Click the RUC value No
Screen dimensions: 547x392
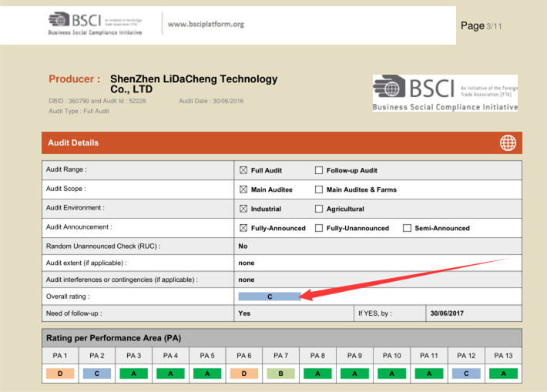point(243,246)
